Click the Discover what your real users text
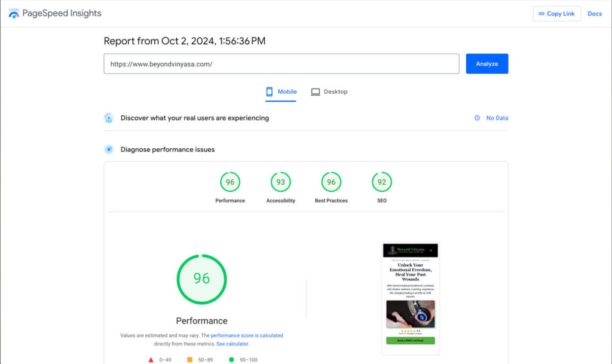This screenshot has height=364, width=612. [195, 118]
